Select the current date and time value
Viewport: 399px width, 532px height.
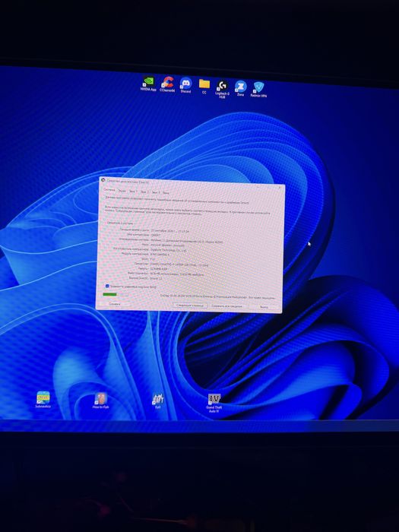(x=169, y=231)
